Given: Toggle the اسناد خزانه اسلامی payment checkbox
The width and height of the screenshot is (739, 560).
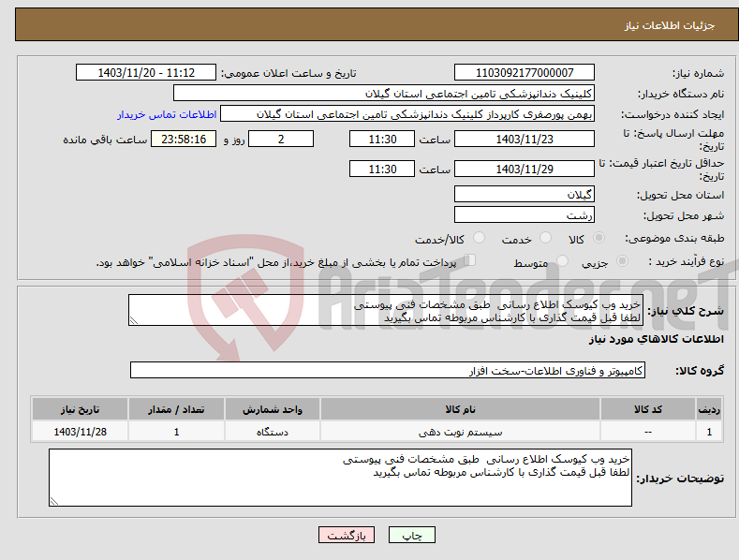Looking at the screenshot, I should [470, 259].
